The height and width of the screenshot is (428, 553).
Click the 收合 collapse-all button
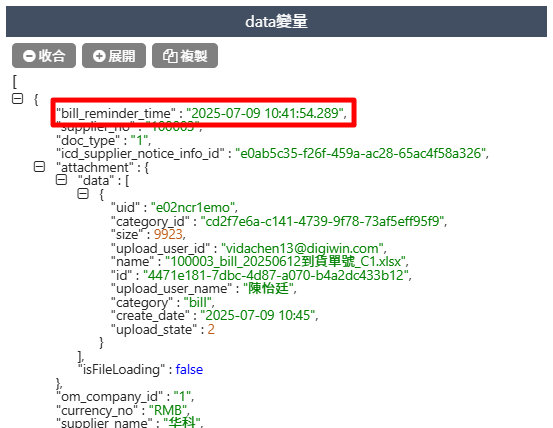44,56
